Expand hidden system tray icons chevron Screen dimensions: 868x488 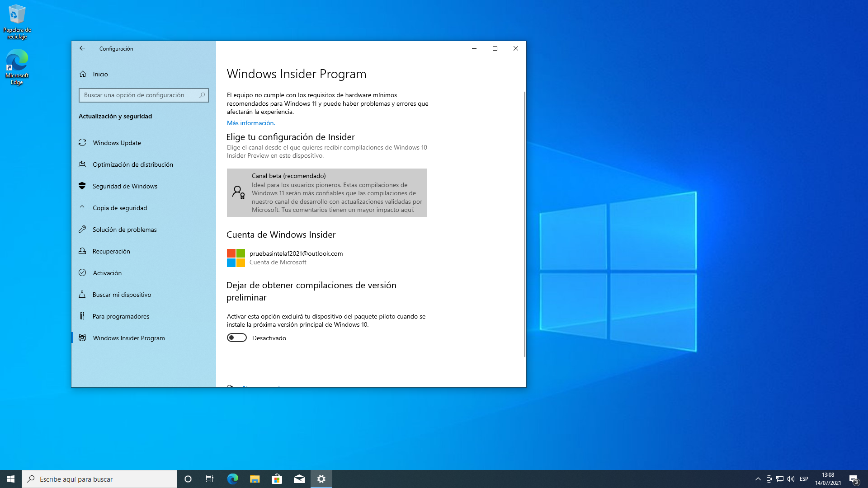tap(758, 479)
